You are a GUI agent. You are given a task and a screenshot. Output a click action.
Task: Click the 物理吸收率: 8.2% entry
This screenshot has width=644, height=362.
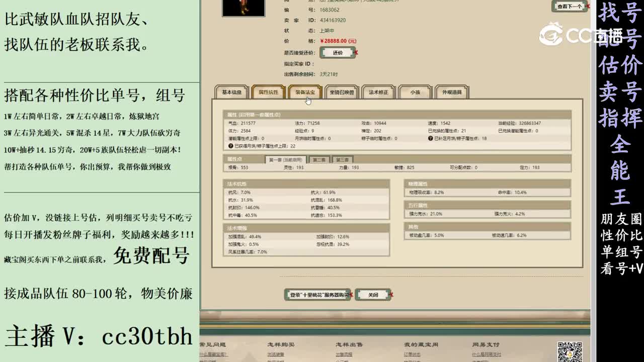[426, 193]
